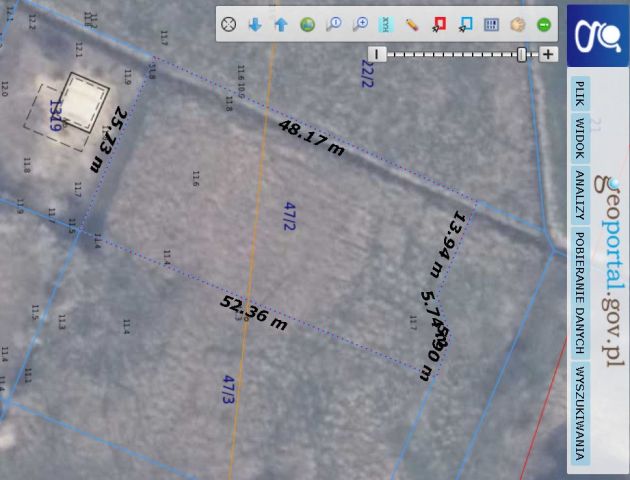Select the zoom in magnifier tool
The height and width of the screenshot is (480, 630).
(360, 24)
